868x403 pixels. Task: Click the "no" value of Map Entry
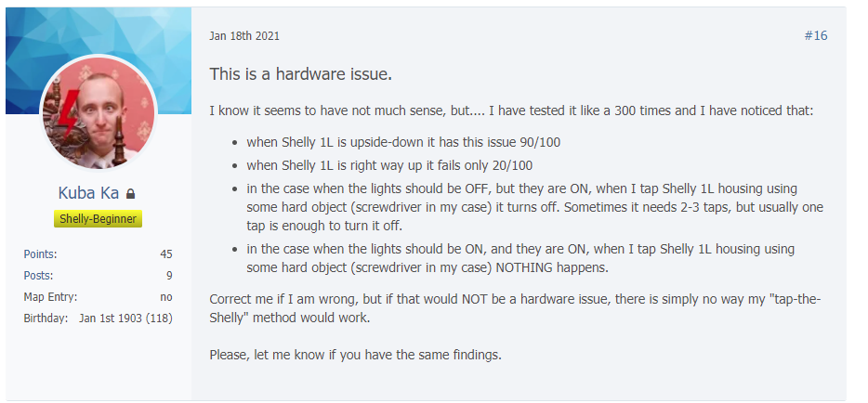pos(166,297)
